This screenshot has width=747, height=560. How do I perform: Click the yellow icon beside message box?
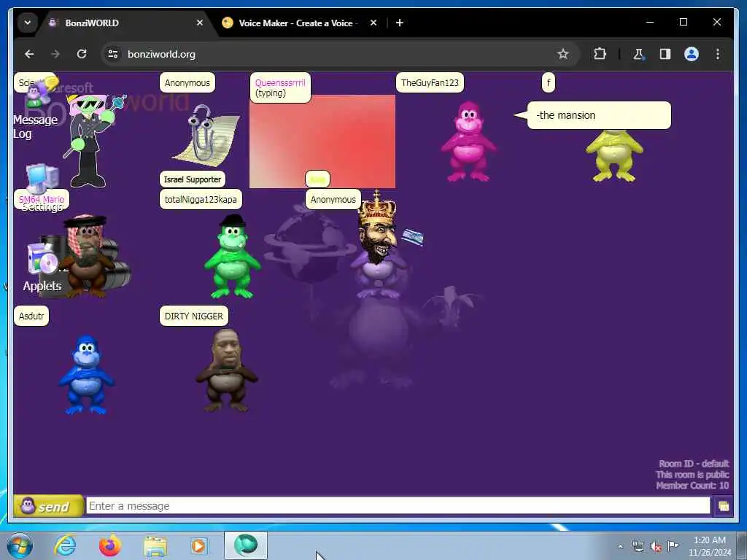[723, 506]
